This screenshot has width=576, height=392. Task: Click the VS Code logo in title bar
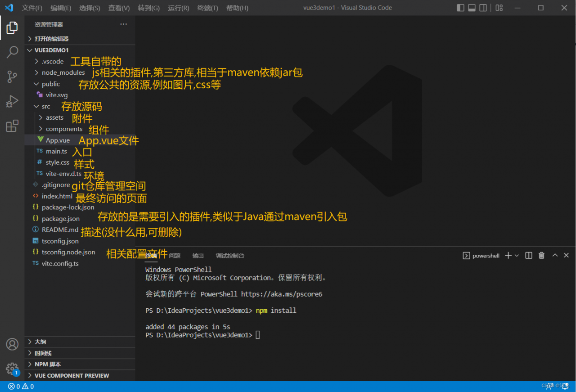pos(9,8)
